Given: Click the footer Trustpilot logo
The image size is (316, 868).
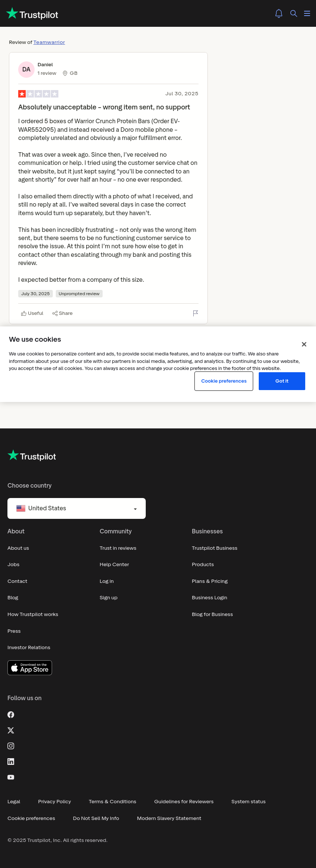Looking at the screenshot, I should click(32, 456).
